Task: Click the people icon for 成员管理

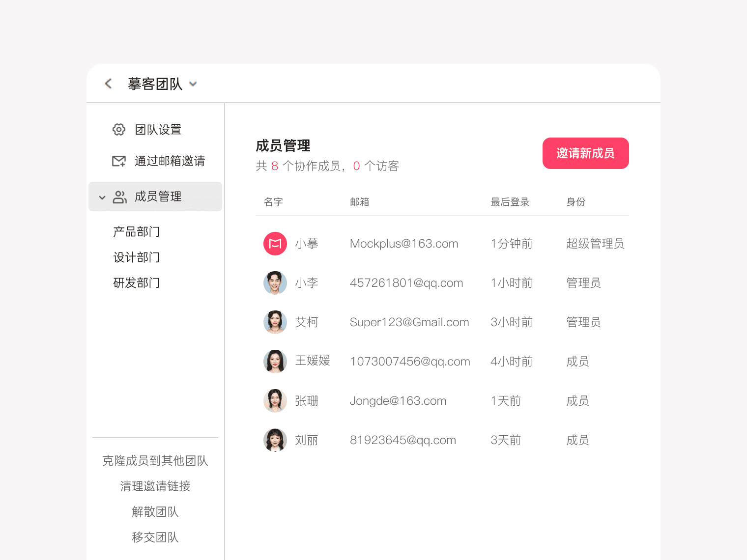Action: pyautogui.click(x=119, y=197)
